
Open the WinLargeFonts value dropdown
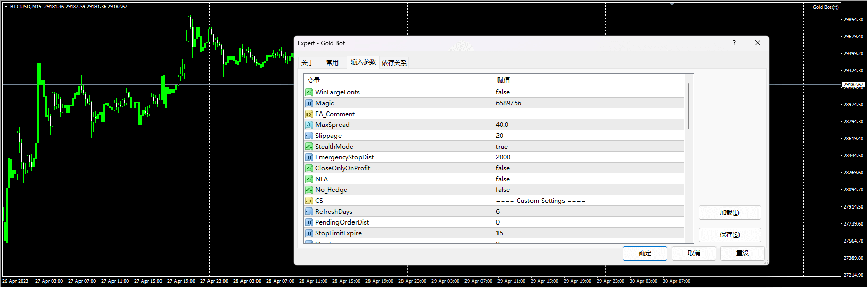tap(588, 92)
